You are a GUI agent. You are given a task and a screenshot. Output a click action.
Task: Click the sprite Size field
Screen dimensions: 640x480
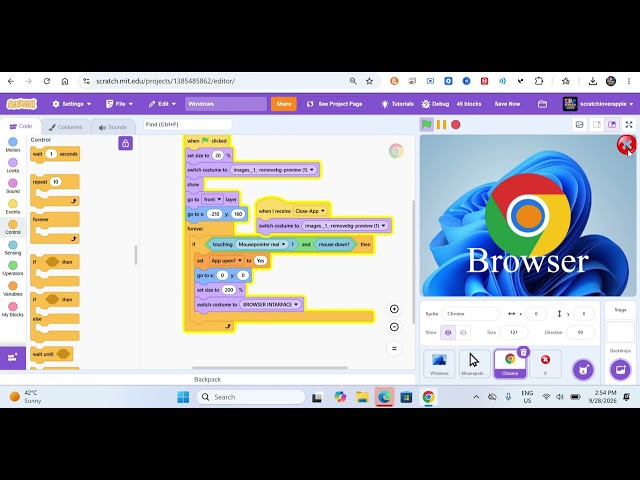coord(514,333)
